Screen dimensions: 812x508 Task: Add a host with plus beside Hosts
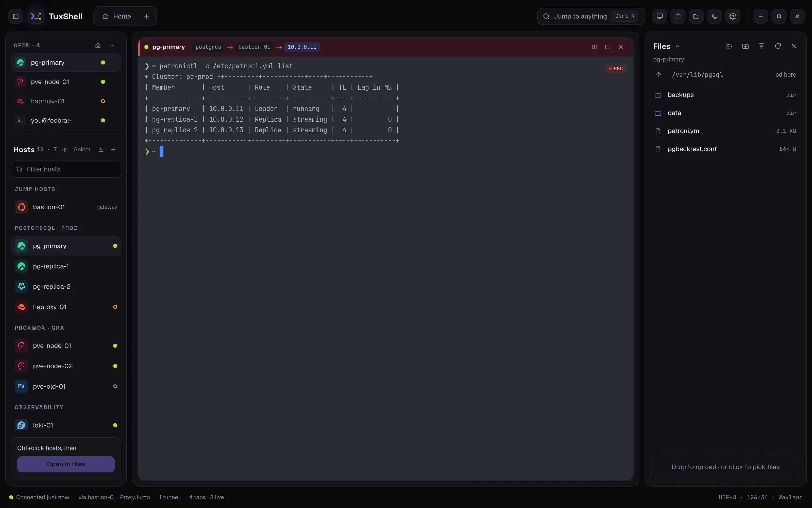tap(113, 150)
